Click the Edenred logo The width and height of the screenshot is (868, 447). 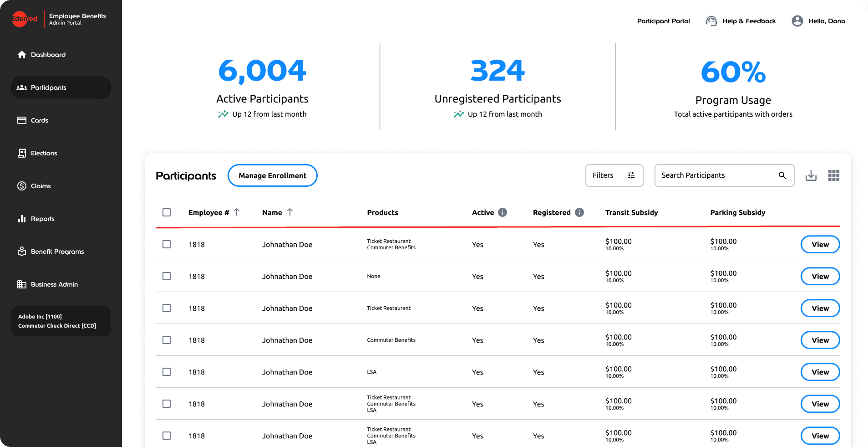[25, 19]
